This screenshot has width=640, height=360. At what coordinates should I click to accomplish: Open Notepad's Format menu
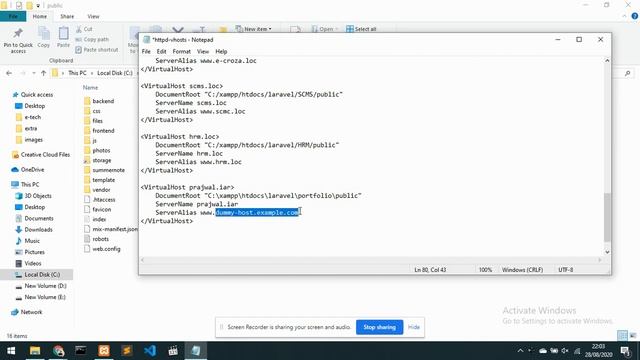pyautogui.click(x=182, y=51)
